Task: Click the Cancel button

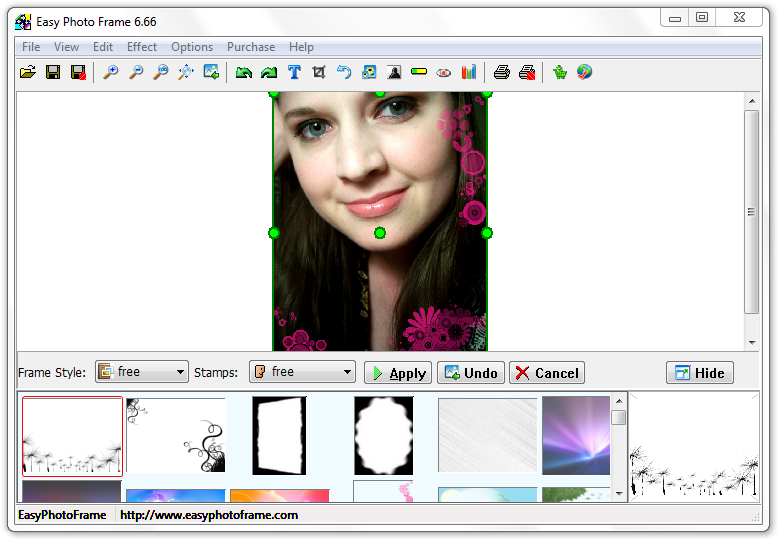Action: click(547, 373)
